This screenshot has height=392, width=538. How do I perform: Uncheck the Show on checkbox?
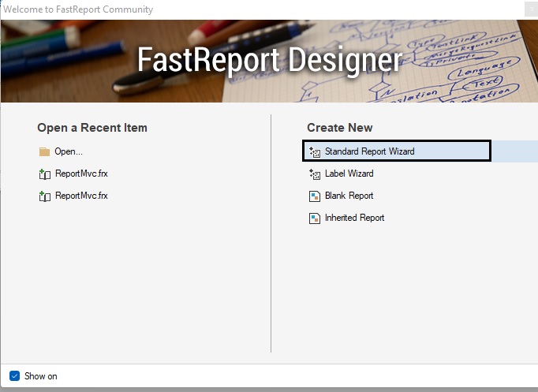pos(14,376)
